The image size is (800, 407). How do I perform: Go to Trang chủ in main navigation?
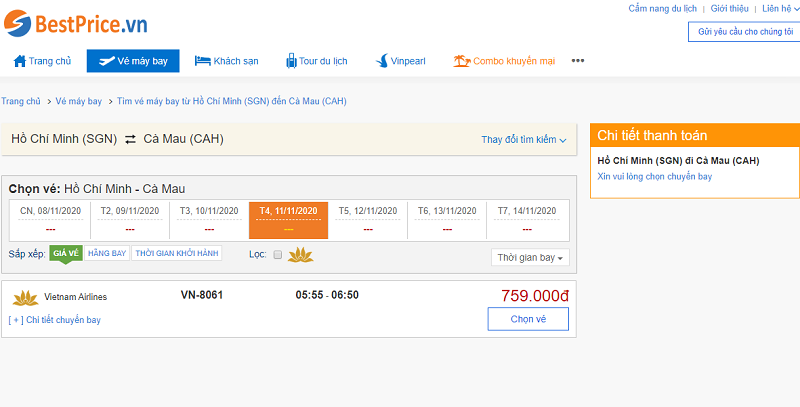[42, 61]
